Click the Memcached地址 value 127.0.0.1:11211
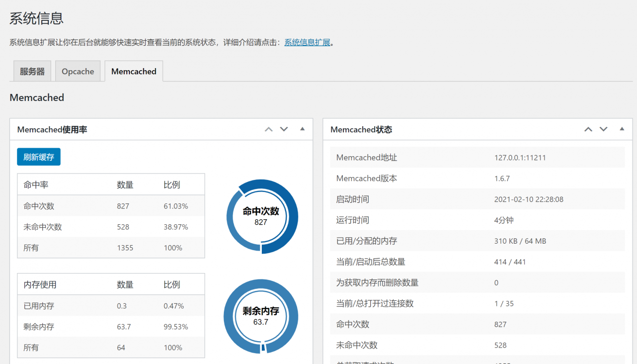Screen dimensions: 637x364 coord(520,158)
